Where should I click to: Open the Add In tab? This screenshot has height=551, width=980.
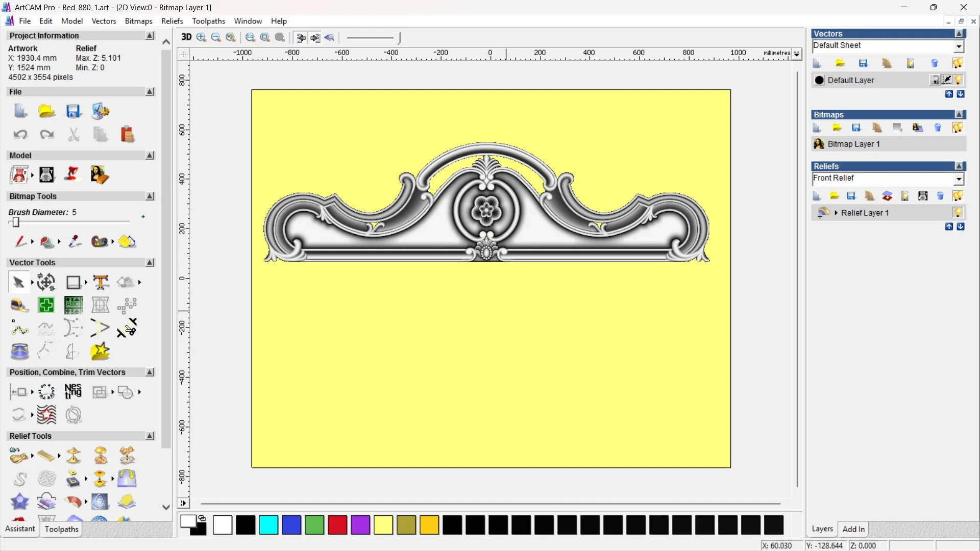point(853,529)
